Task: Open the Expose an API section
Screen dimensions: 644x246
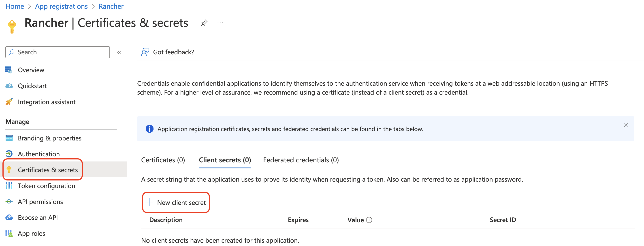Action: [x=38, y=217]
